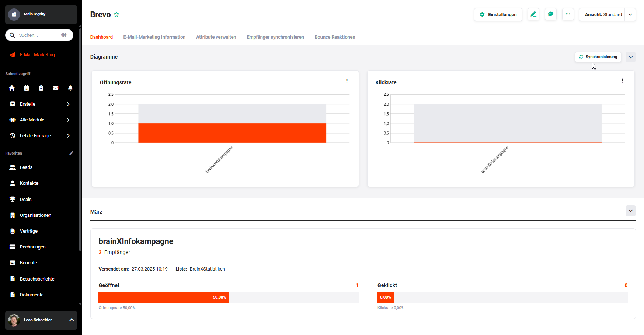Click the Einstellungen button
644x335 pixels.
point(498,14)
